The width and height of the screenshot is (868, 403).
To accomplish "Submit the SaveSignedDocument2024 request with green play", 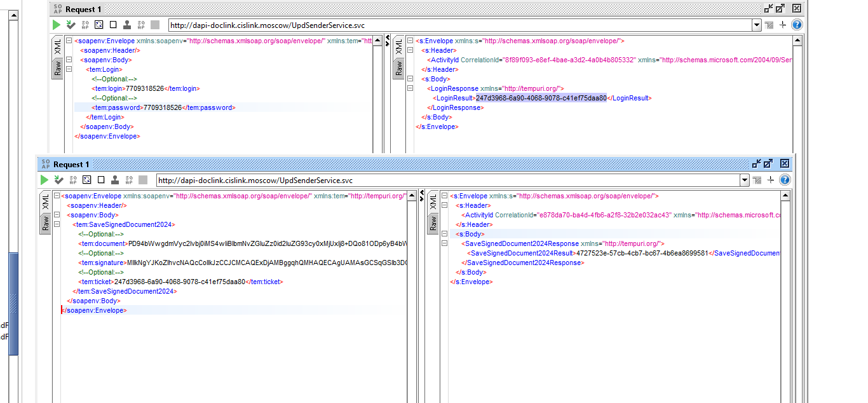I will point(44,181).
